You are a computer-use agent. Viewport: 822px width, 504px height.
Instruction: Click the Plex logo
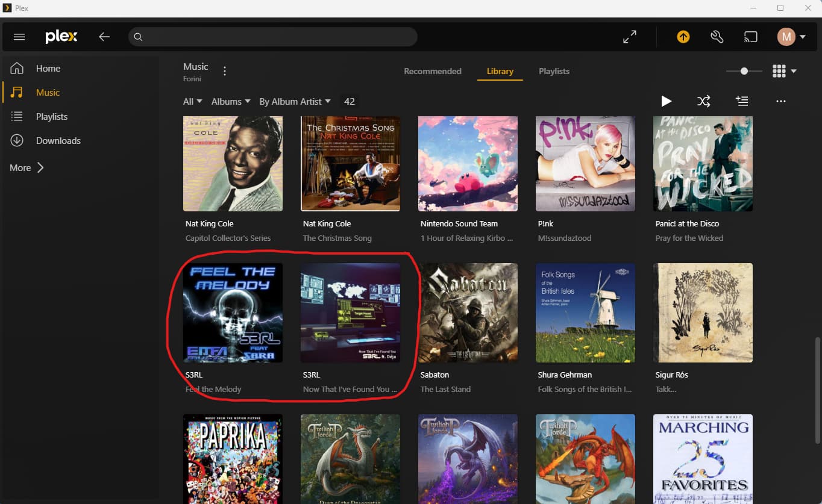coord(61,37)
